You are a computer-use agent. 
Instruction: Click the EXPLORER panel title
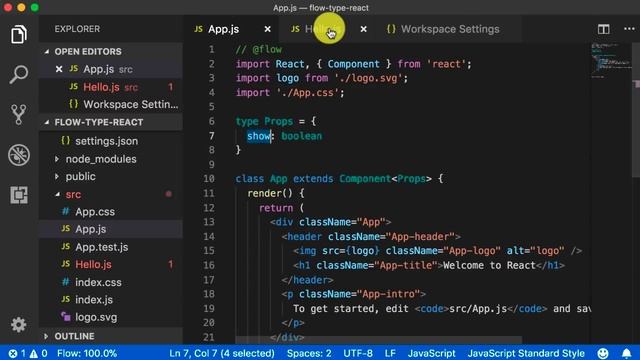77,29
